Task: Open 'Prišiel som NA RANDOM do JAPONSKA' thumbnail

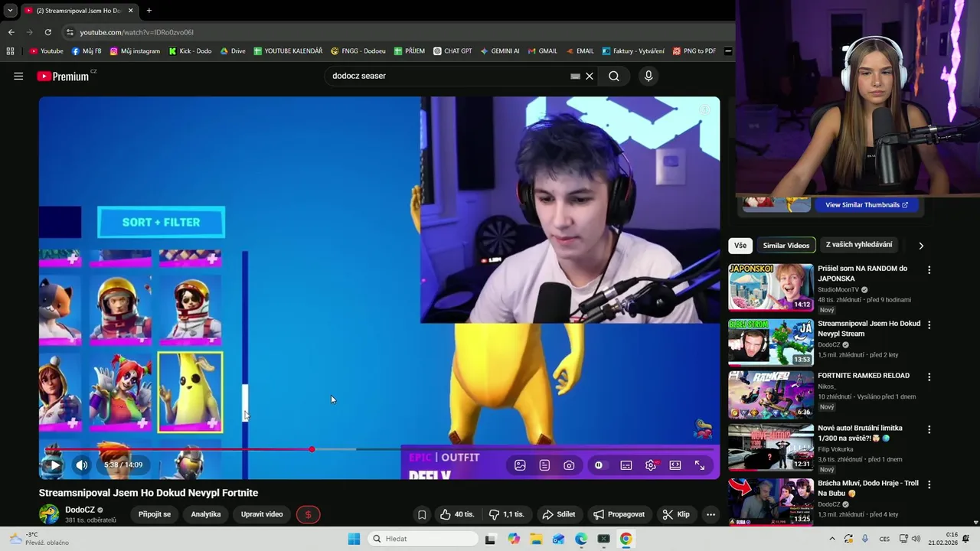Action: (771, 287)
